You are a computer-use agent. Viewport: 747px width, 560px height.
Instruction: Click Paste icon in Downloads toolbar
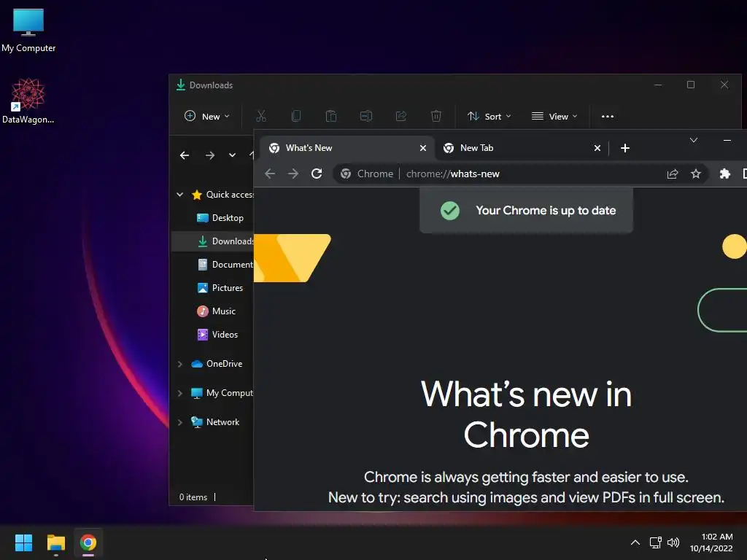331,116
